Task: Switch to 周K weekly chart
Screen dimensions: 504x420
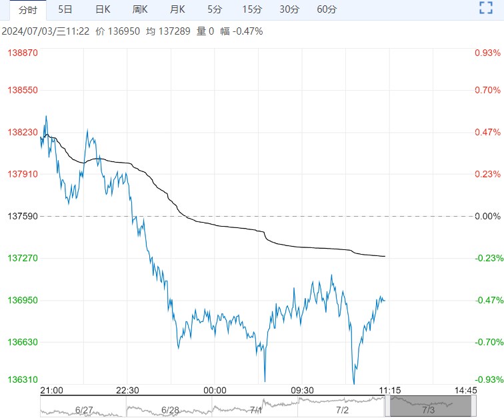Action: pos(140,9)
